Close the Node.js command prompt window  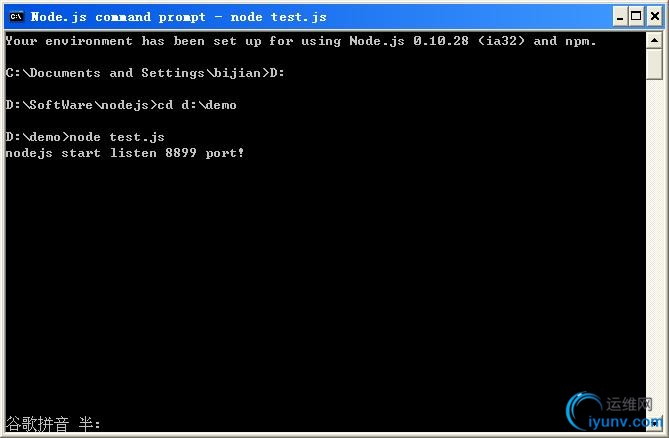(655, 17)
